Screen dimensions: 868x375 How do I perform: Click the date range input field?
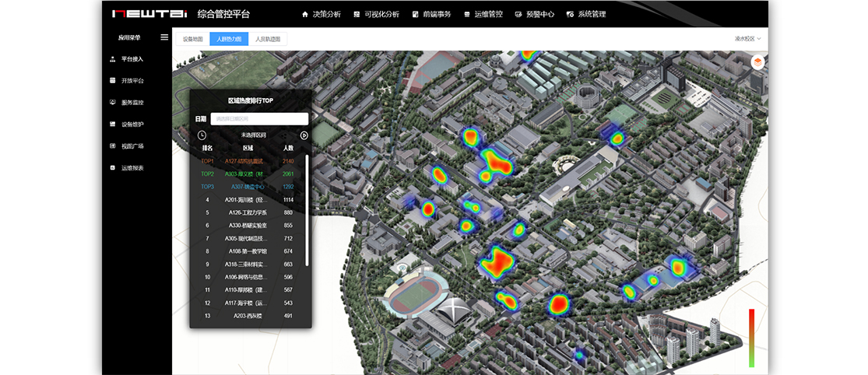[x=259, y=119]
